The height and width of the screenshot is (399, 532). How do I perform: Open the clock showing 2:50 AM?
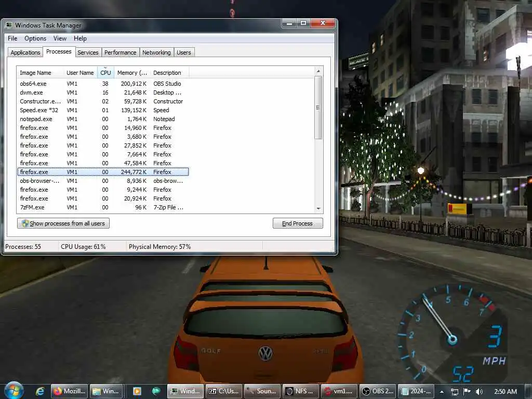505,392
